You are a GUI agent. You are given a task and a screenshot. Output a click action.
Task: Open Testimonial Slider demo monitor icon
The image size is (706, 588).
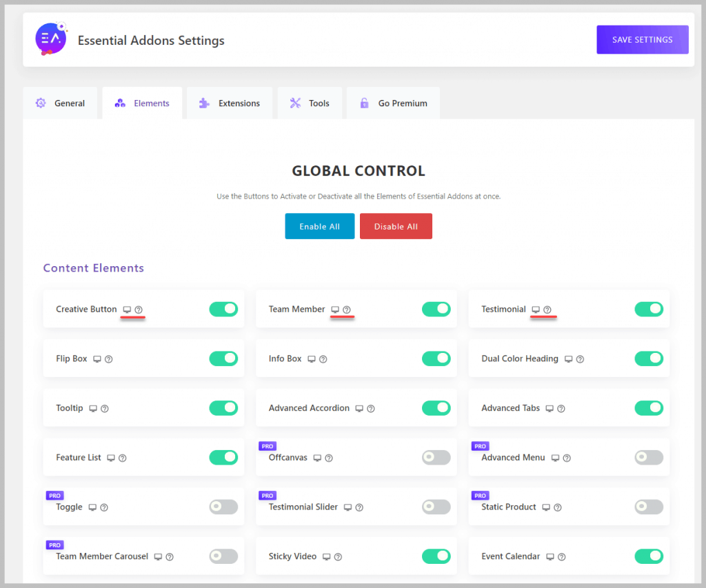tap(348, 508)
